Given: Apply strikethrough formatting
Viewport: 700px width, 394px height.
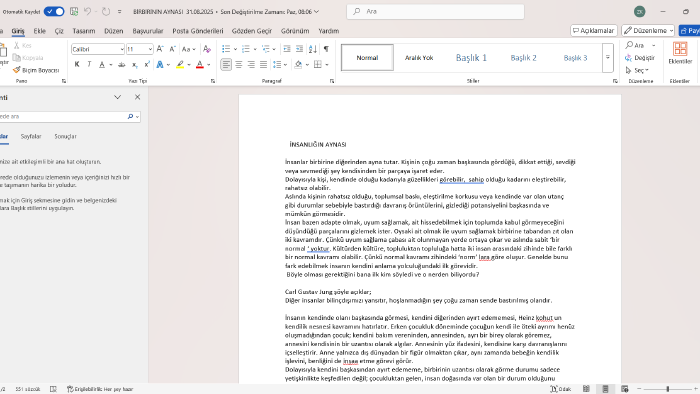Looking at the screenshot, I should point(121,65).
